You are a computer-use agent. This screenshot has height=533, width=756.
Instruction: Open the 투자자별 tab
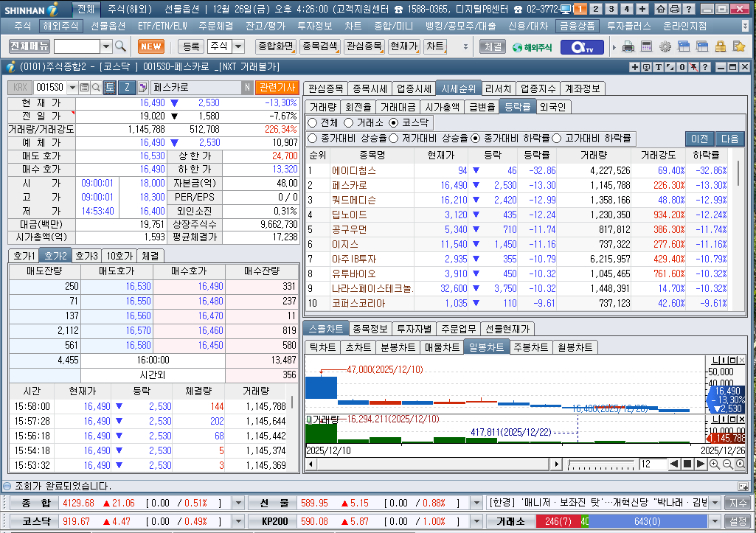(415, 329)
